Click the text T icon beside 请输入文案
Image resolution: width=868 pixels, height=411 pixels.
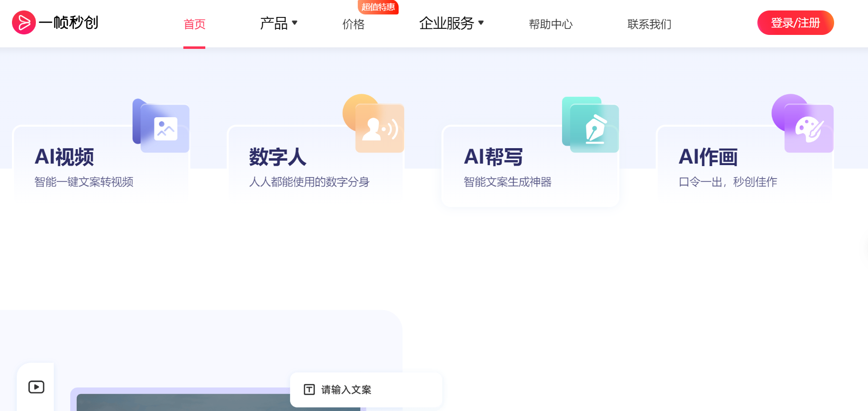click(x=309, y=390)
